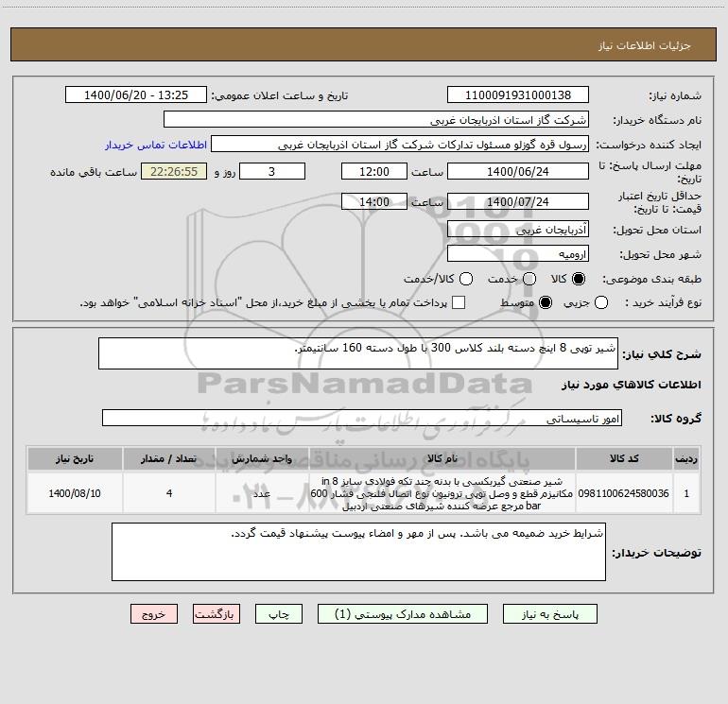
Task: Click the توضیحات خریدار label
Action: [656, 553]
